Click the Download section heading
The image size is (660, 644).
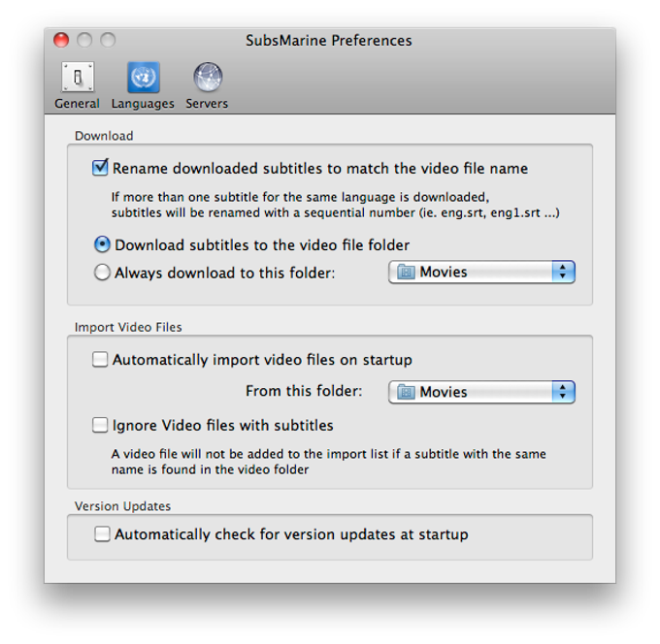pos(104,136)
